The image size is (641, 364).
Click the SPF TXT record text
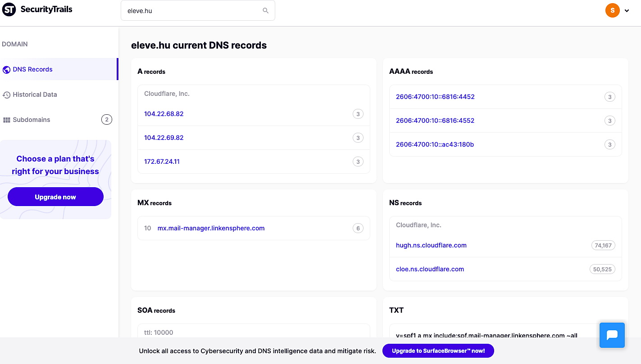point(486,335)
